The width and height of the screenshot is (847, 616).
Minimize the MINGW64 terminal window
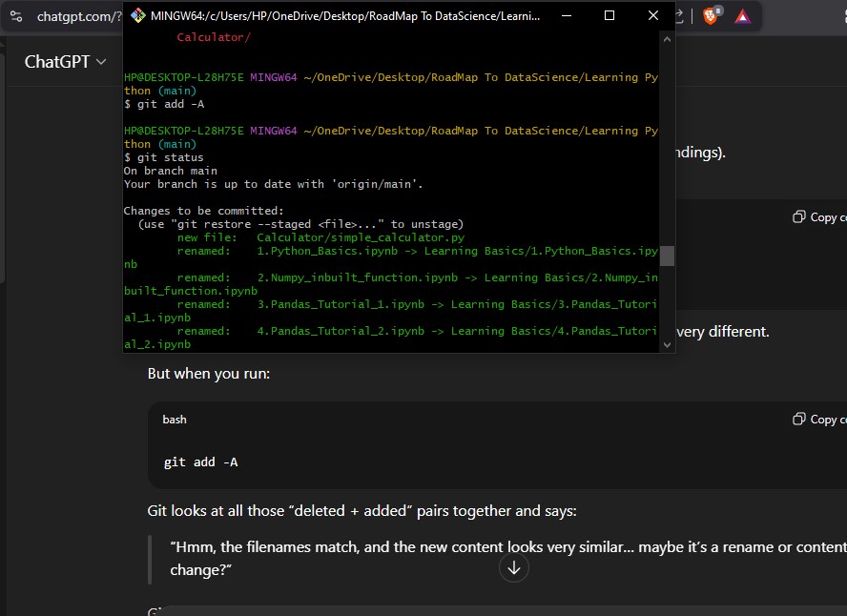[567, 15]
